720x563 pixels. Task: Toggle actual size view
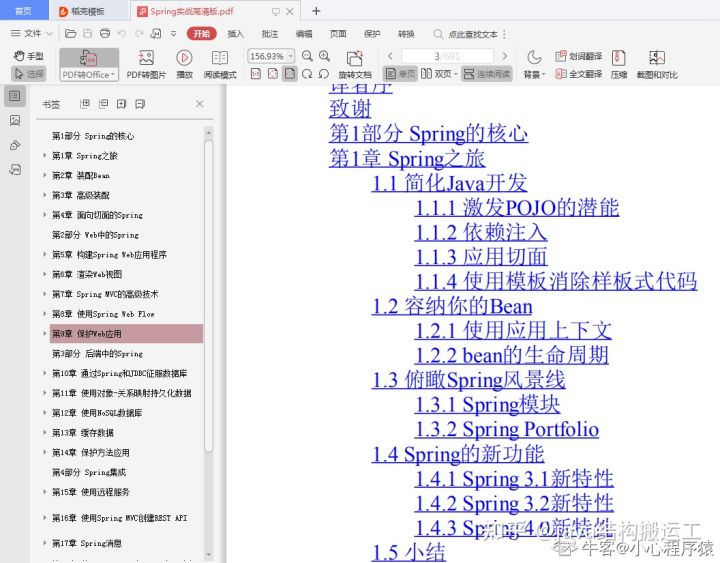tap(256, 74)
